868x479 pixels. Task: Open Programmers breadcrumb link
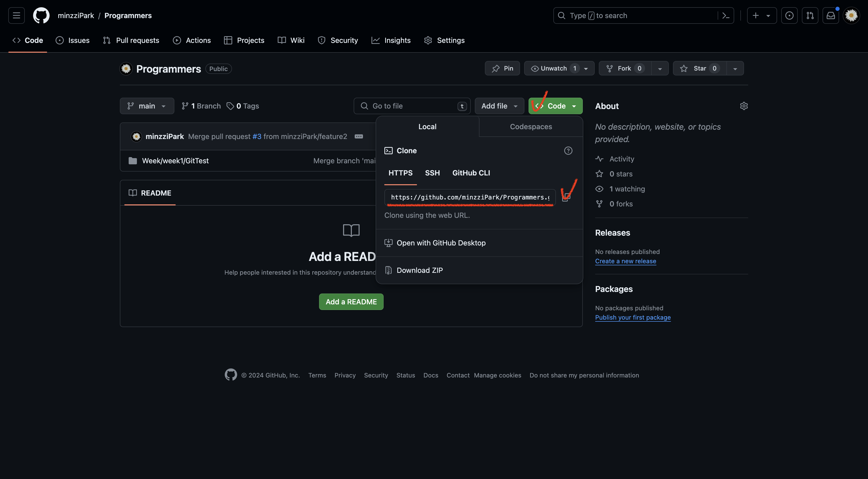(x=128, y=16)
